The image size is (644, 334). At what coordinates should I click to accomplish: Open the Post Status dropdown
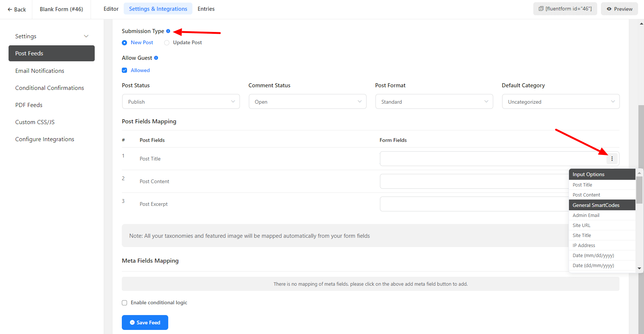tap(181, 102)
